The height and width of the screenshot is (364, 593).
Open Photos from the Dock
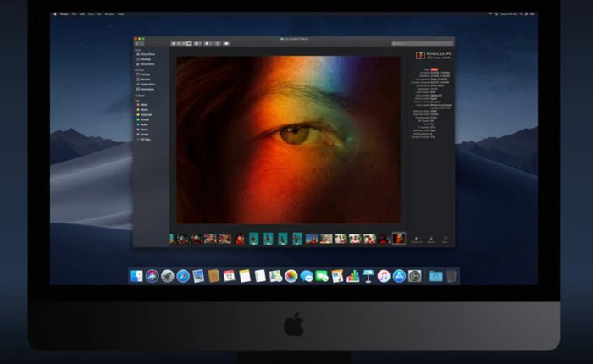tap(291, 276)
